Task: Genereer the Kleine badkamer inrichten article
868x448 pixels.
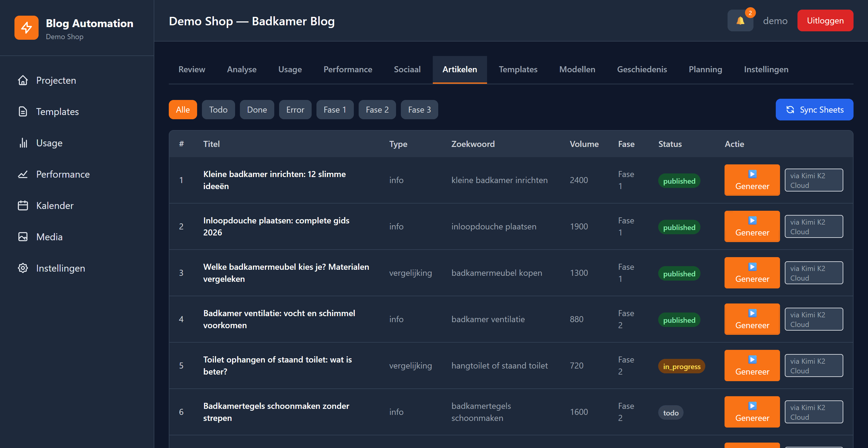Action: (752, 180)
